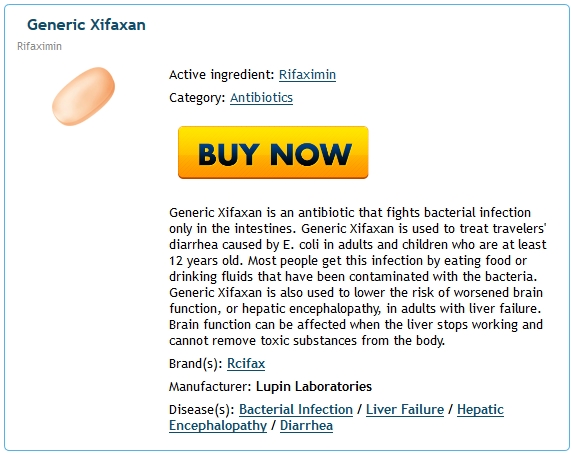Image resolution: width=572 pixels, height=453 pixels.
Task: Follow the Rcifax brand link
Action: pyautogui.click(x=246, y=364)
